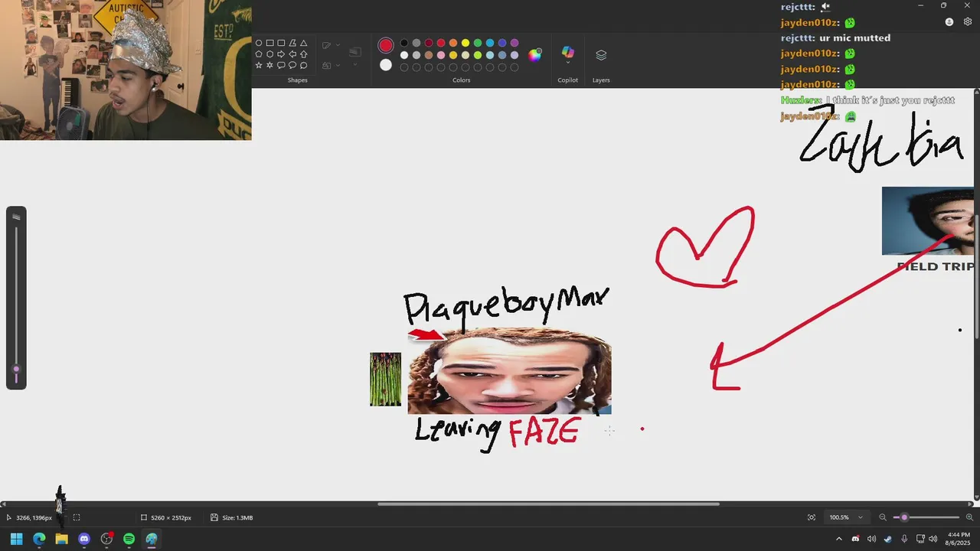Pick the yellow color swatch
The height and width of the screenshot is (551, 980).
tap(465, 43)
